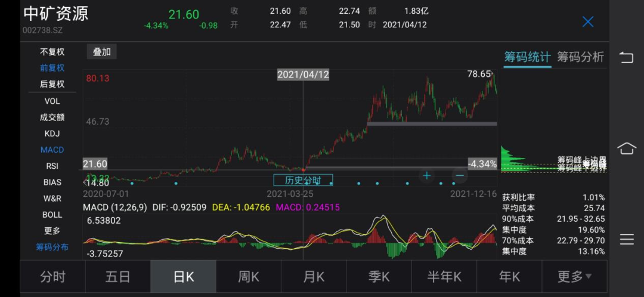Switch to the 周K weekly chart tab
644x297 pixels.
coord(248,277)
